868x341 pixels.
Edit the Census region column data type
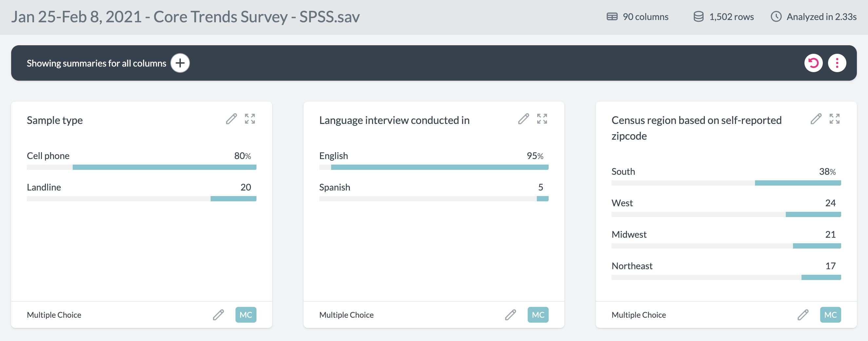coord(803,315)
